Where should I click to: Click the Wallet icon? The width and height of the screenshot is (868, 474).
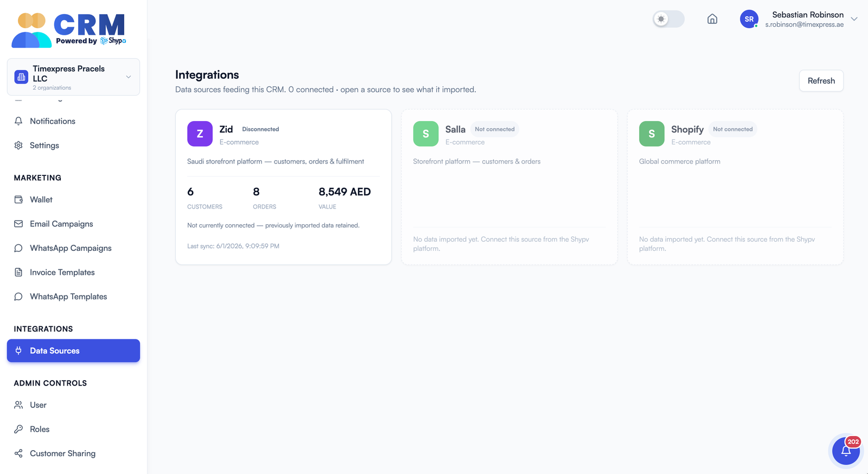(18, 200)
